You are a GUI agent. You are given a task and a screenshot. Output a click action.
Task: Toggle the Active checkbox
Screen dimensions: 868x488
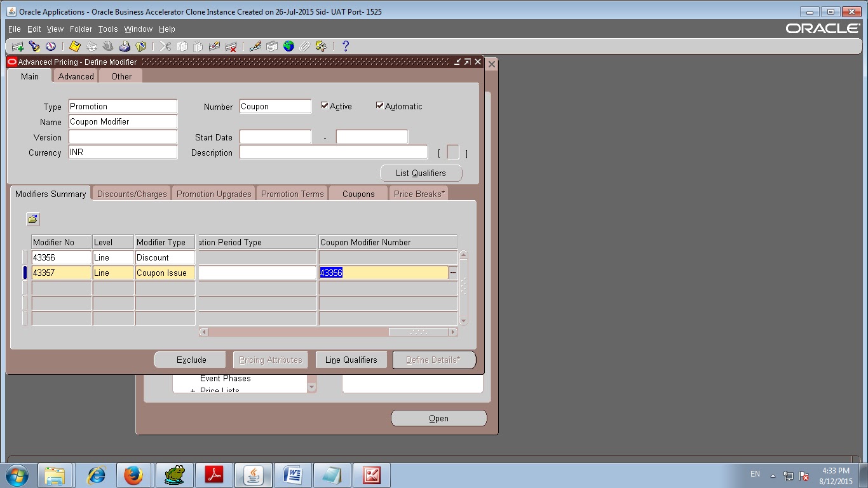pyautogui.click(x=325, y=106)
